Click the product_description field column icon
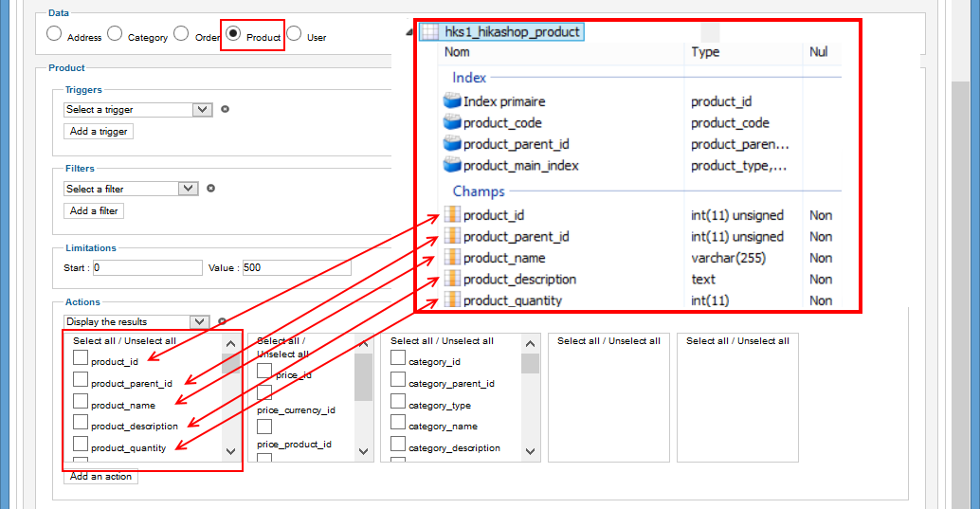Screen dimensions: 980x509 (452, 279)
